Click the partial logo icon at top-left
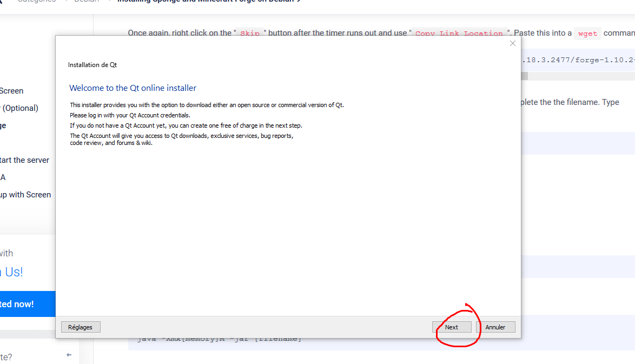This screenshot has width=635, height=364. pos(2,2)
